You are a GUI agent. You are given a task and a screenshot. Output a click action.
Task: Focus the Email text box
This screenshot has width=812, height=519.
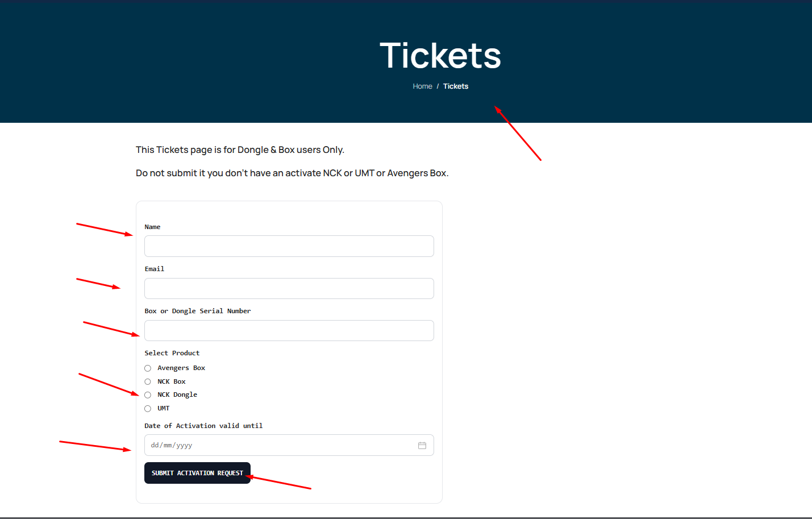[x=289, y=289]
